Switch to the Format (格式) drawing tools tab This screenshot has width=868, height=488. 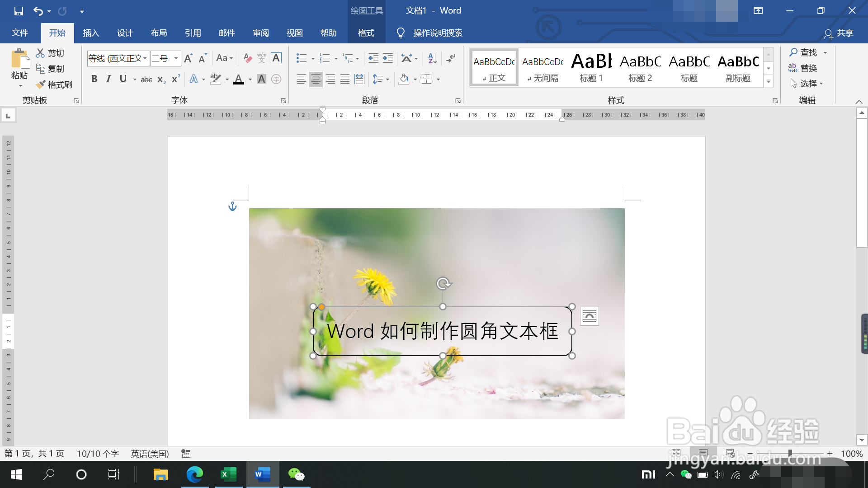pyautogui.click(x=366, y=33)
